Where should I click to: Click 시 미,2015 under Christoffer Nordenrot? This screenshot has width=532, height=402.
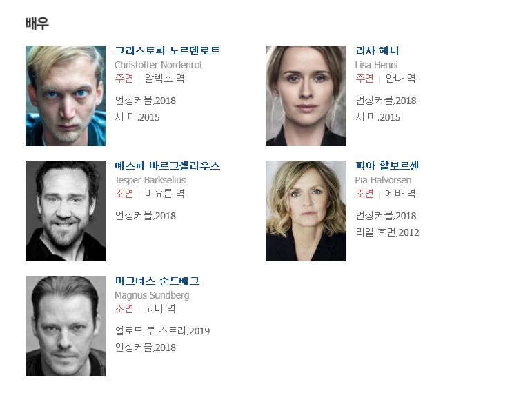[x=137, y=117]
